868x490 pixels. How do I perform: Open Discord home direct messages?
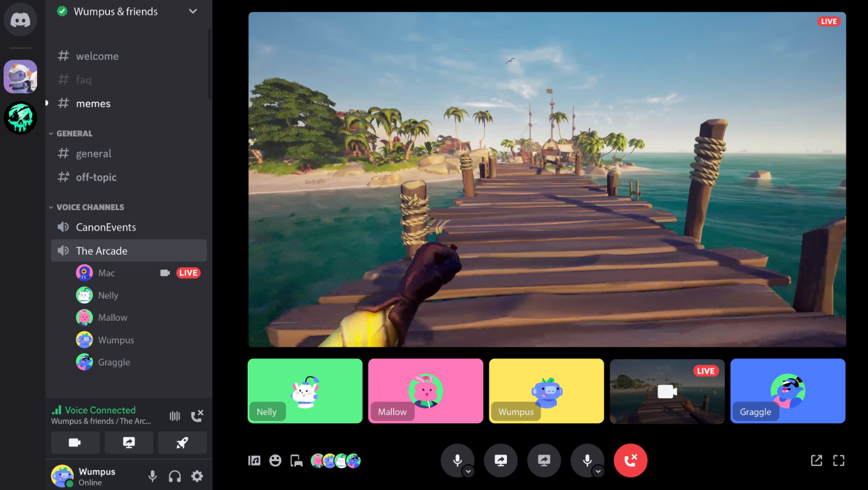(x=20, y=20)
